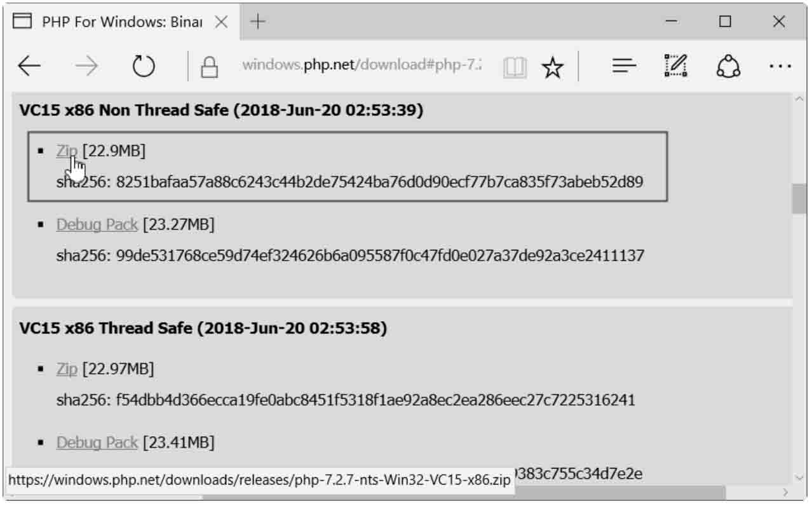Open the Settings and more ellipsis menu
Image resolution: width=812 pixels, height=506 pixels.
tap(780, 66)
